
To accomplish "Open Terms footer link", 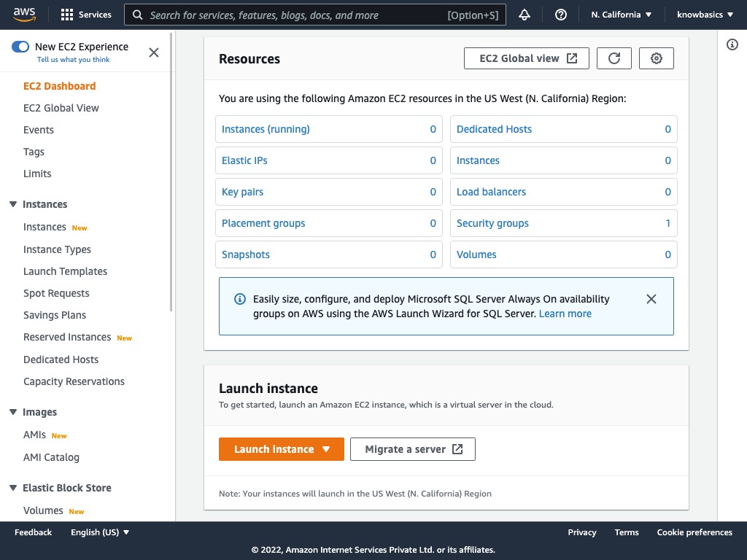I will pyautogui.click(x=627, y=532).
